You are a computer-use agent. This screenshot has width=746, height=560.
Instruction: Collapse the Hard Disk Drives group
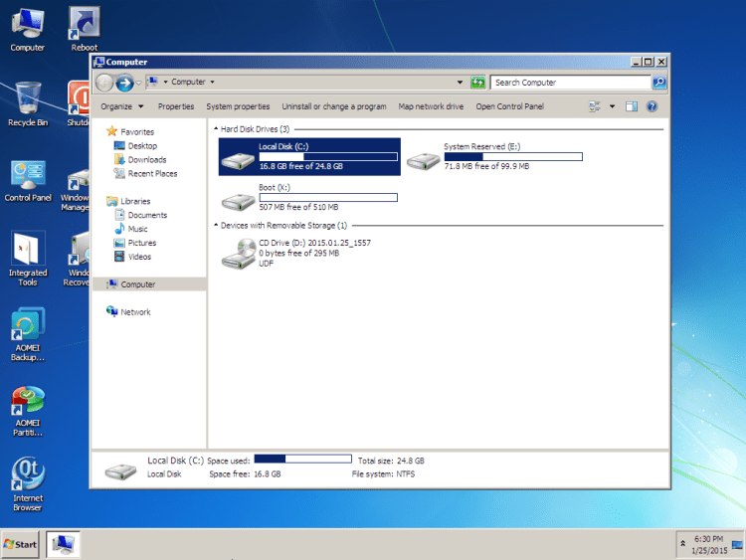pyautogui.click(x=216, y=129)
